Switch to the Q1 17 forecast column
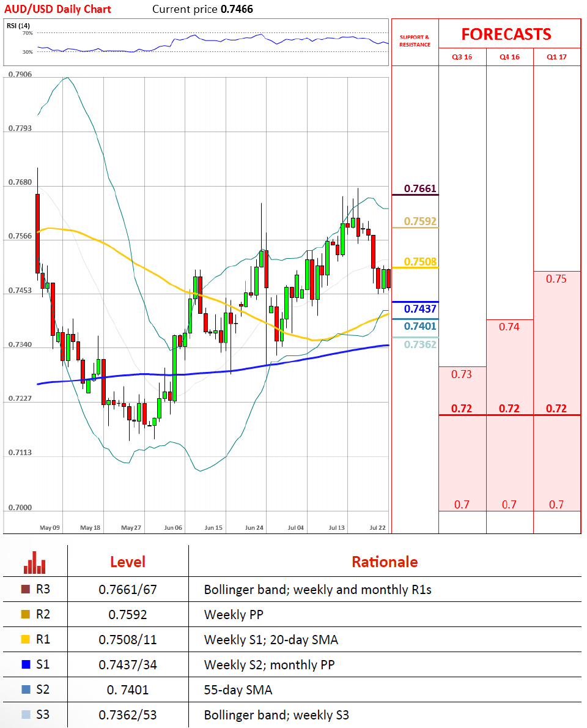 pyautogui.click(x=556, y=57)
